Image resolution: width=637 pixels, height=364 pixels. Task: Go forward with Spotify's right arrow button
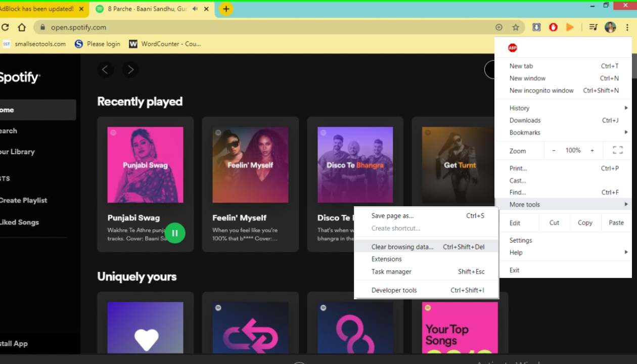coord(130,70)
